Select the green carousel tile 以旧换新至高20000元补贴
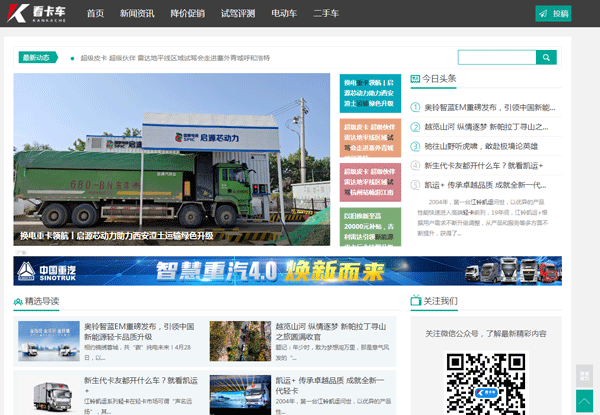The width and height of the screenshot is (600, 415). click(x=370, y=227)
